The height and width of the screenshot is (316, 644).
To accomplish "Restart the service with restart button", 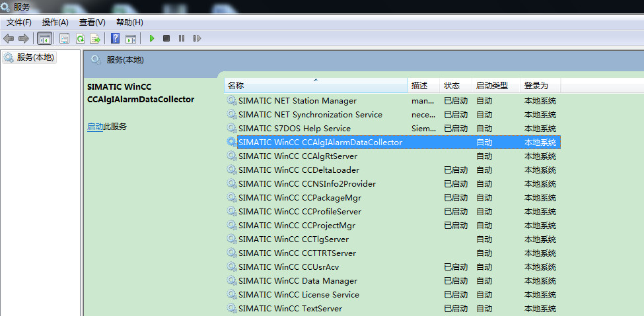I will (197, 38).
